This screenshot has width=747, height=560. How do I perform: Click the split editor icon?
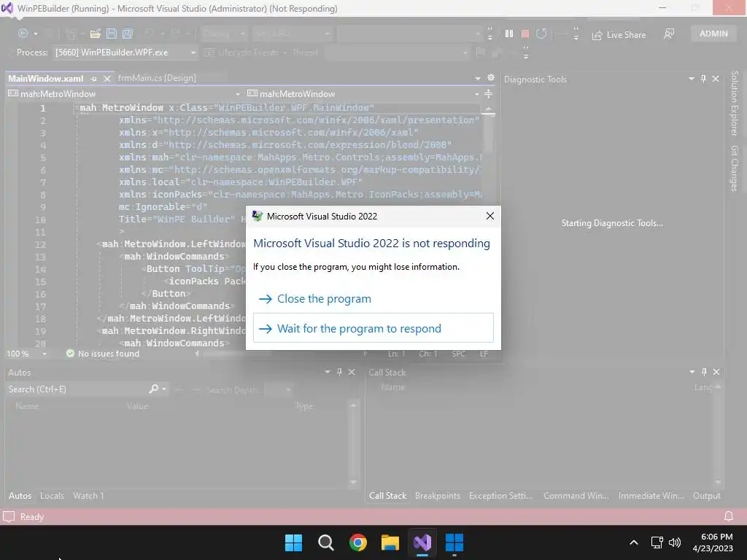488,94
